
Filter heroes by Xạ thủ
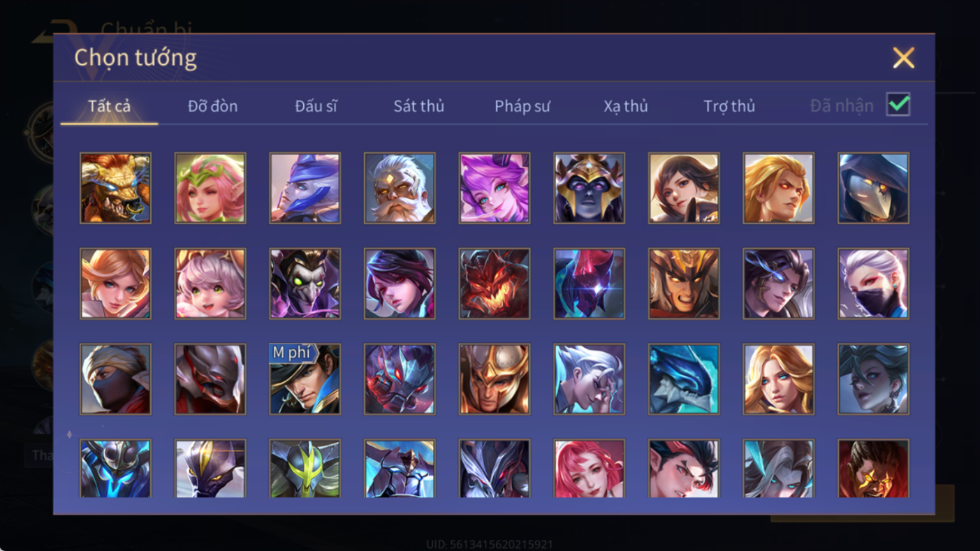(626, 106)
